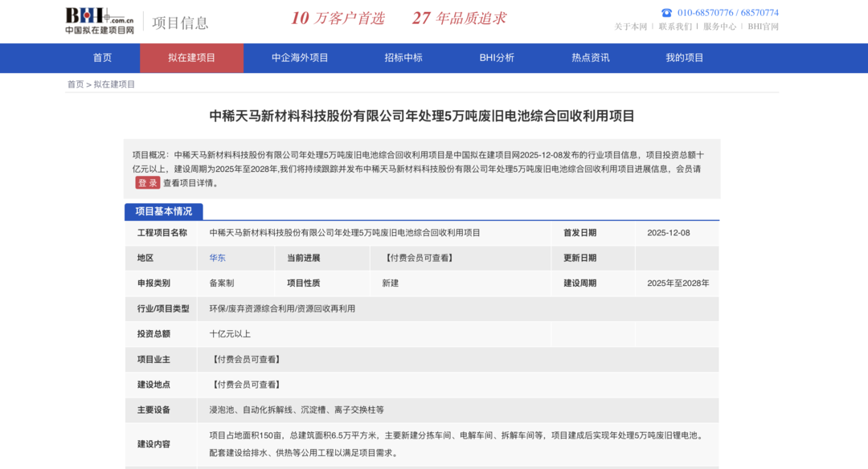Open 热点资讯 navigation item
Screen dimensions: 868x469
click(591, 58)
